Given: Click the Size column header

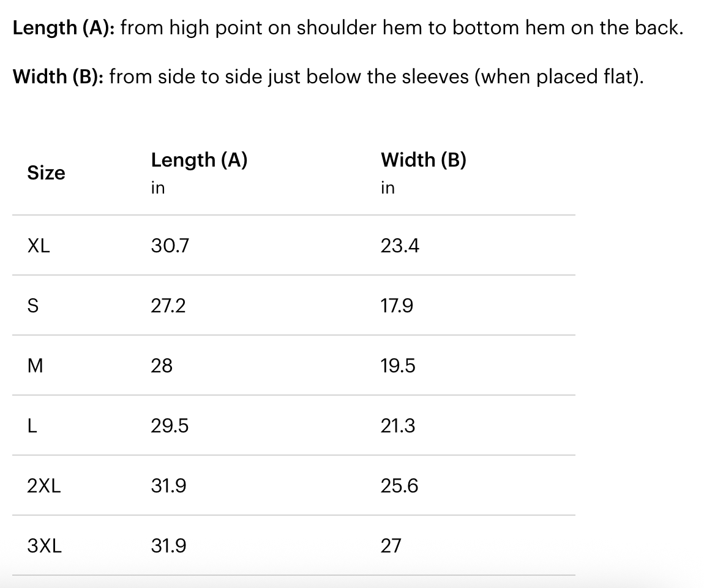Looking at the screenshot, I should (46, 173).
